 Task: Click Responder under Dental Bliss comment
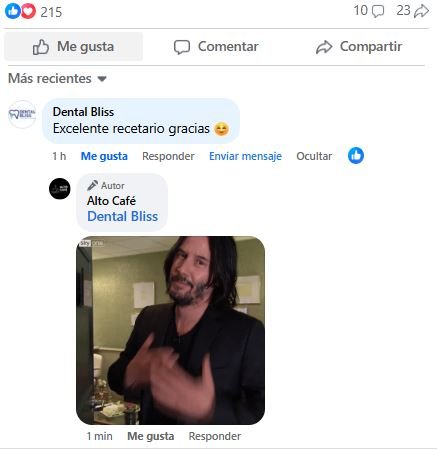[x=168, y=156]
